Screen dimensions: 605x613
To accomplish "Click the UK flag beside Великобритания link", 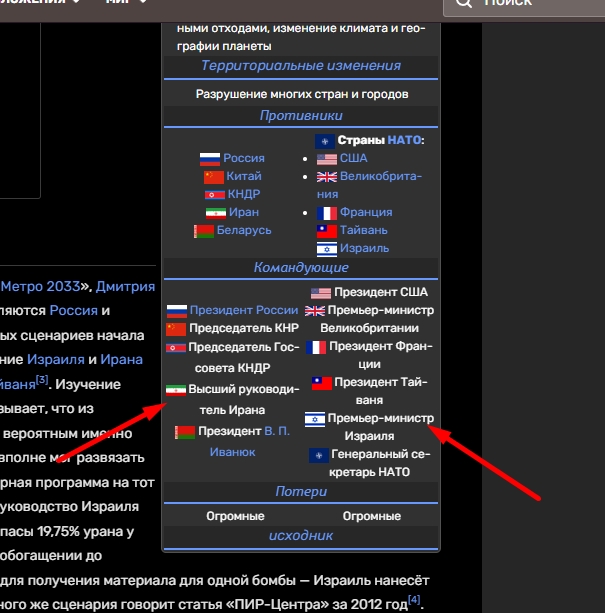I will click(327, 177).
